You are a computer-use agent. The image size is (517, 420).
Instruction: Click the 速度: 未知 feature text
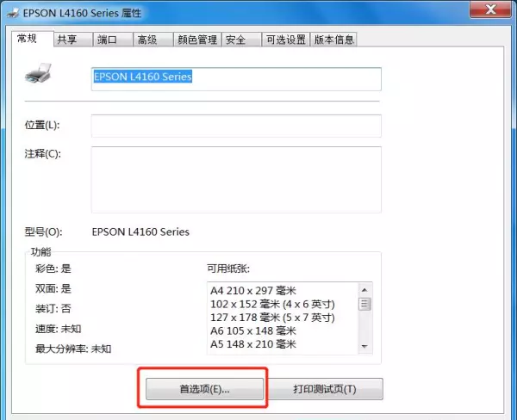point(58,329)
